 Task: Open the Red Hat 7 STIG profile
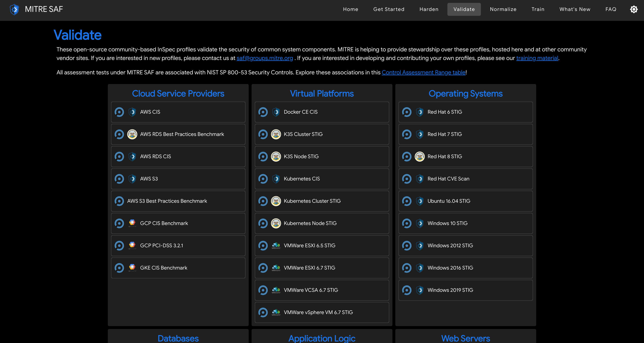pyautogui.click(x=466, y=134)
